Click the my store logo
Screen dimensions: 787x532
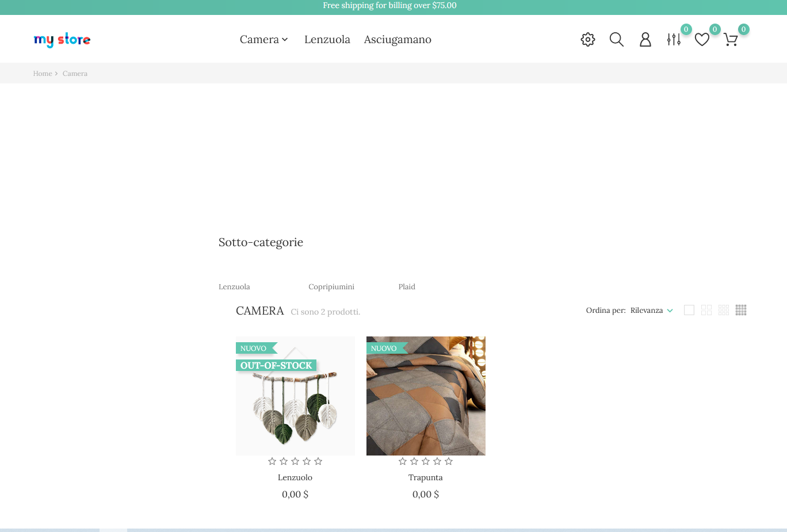(62, 40)
